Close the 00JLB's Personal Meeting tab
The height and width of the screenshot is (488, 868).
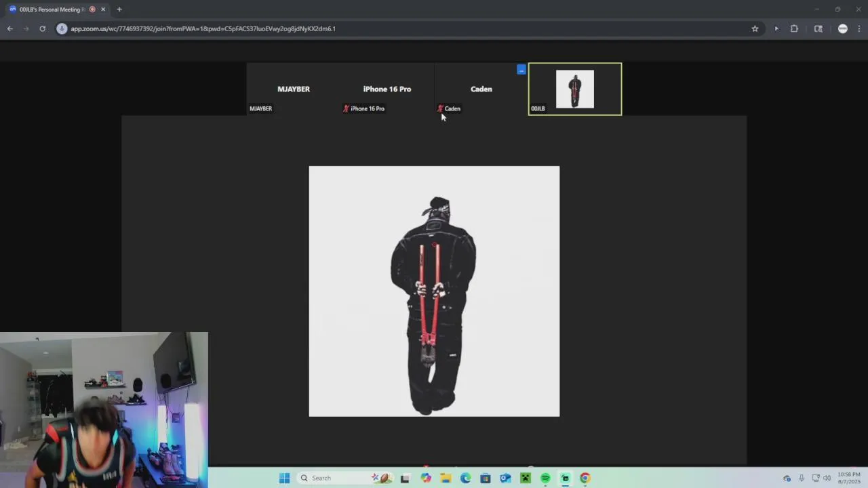coord(103,9)
